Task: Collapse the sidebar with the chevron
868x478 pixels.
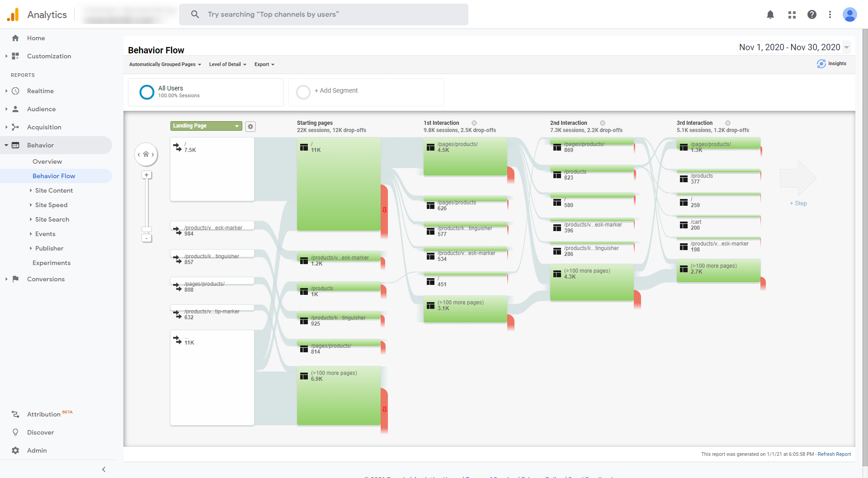Action: [x=104, y=469]
